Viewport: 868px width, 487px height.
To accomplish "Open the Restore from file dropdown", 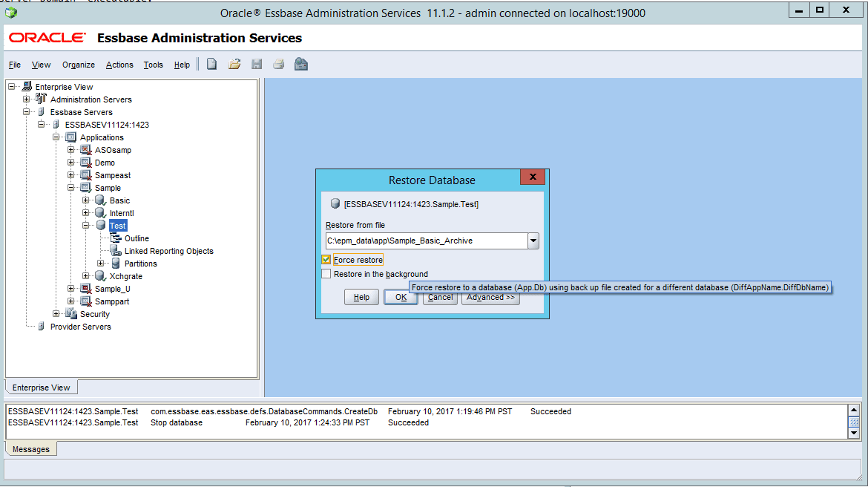I will tap(533, 241).
